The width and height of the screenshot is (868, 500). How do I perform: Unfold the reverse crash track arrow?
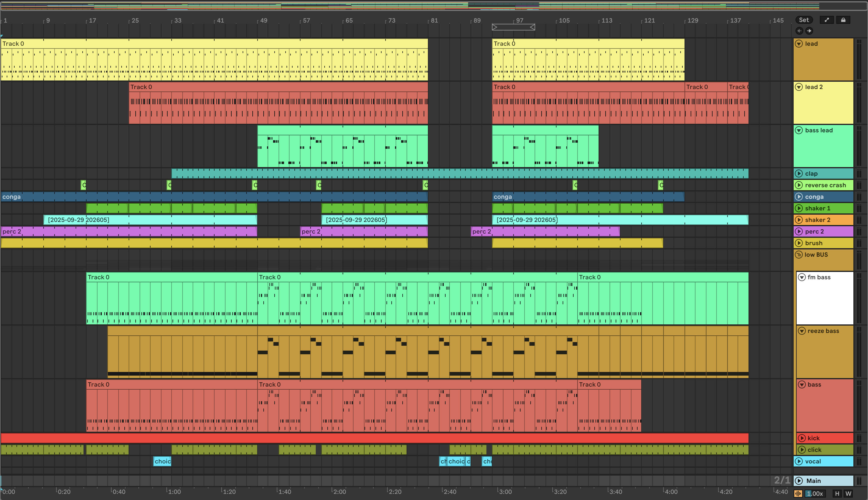(799, 185)
